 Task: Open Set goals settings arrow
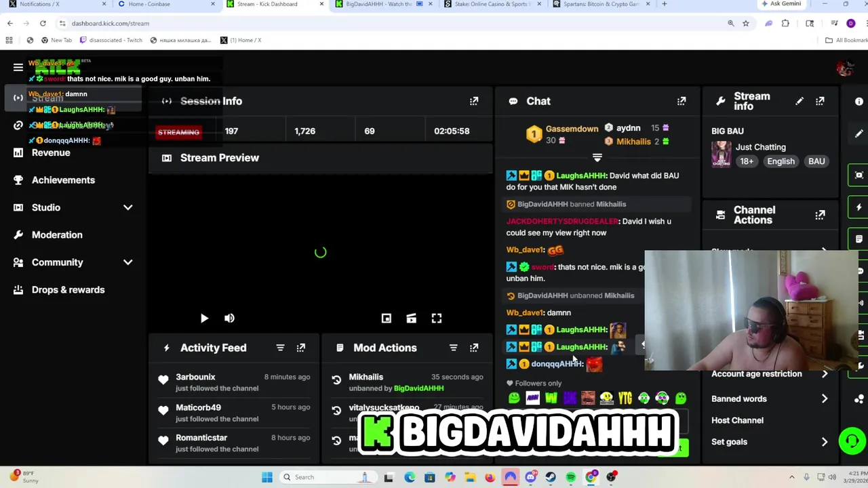[x=824, y=442]
